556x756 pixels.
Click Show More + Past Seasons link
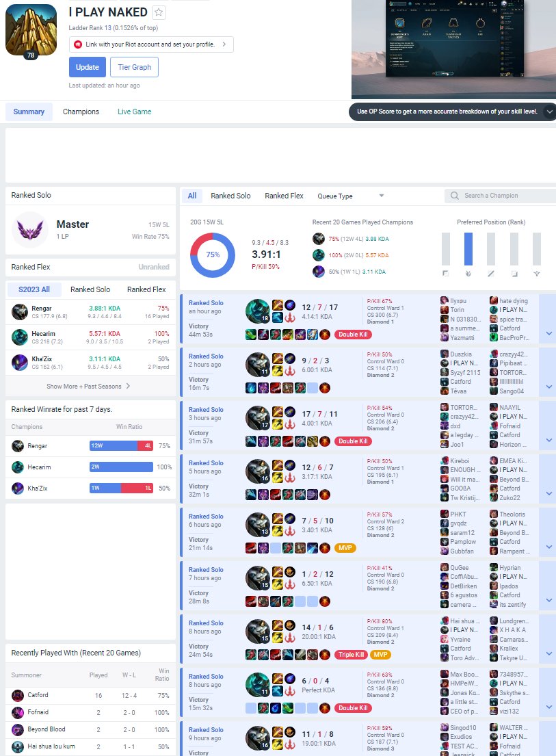[x=89, y=386]
